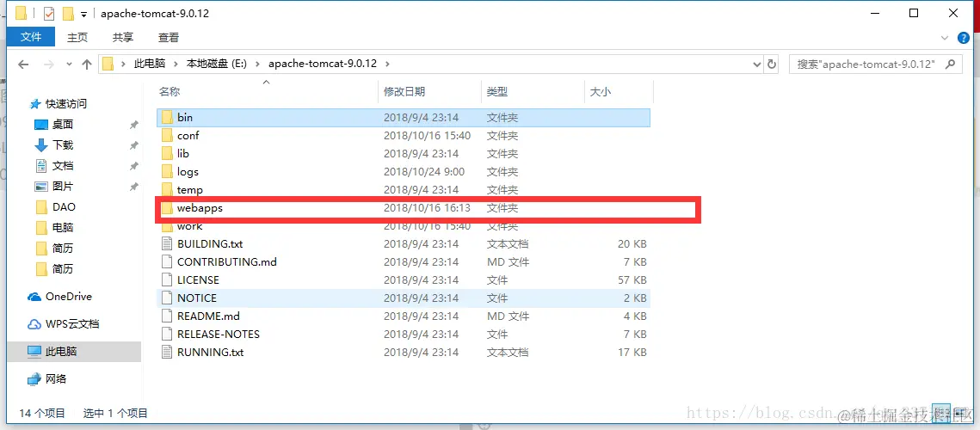Image resolution: width=980 pixels, height=430 pixels.
Task: Select the RELEASE-NOTES file icon
Action: (x=166, y=335)
